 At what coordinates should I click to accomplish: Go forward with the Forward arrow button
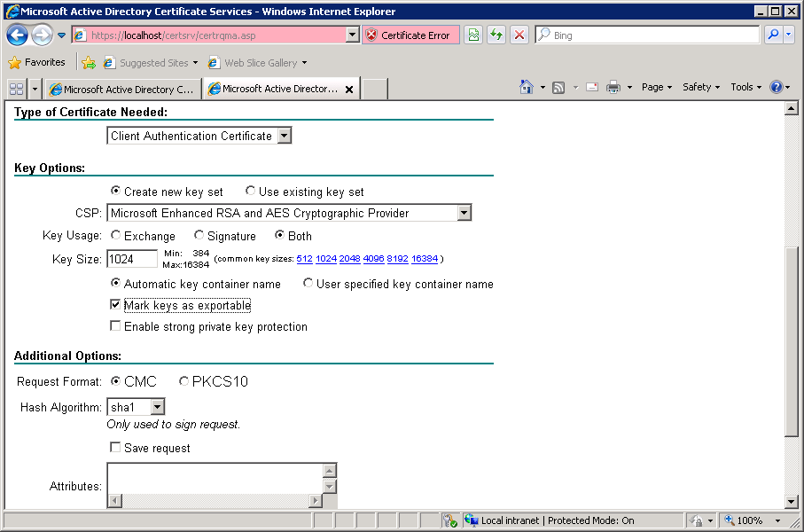click(42, 35)
